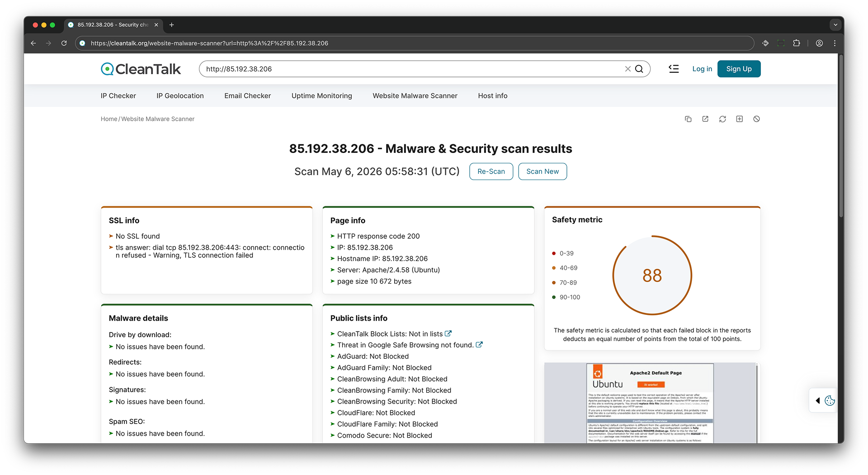Screen dimensions: 868x475
Task: Click the browser back arrow
Action: (33, 43)
